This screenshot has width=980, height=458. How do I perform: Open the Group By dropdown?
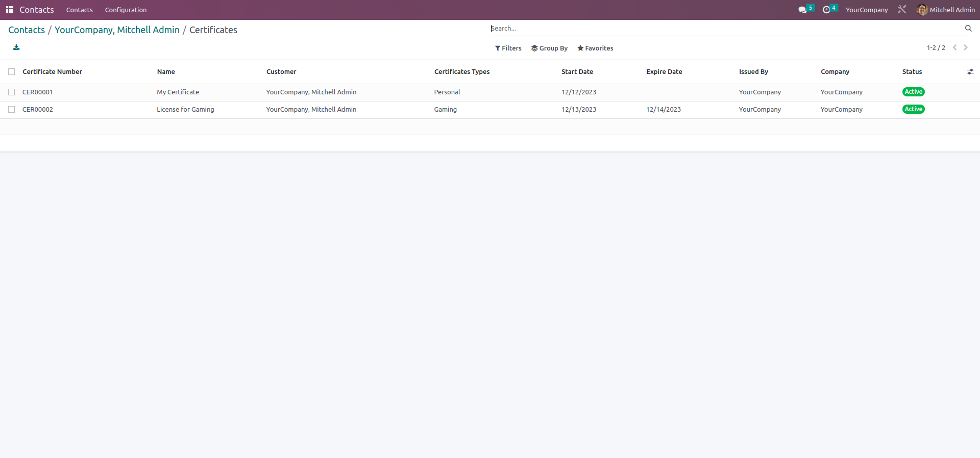[x=549, y=48]
